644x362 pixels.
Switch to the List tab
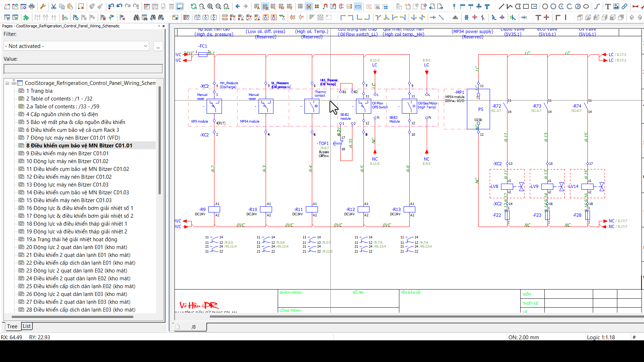[27, 326]
